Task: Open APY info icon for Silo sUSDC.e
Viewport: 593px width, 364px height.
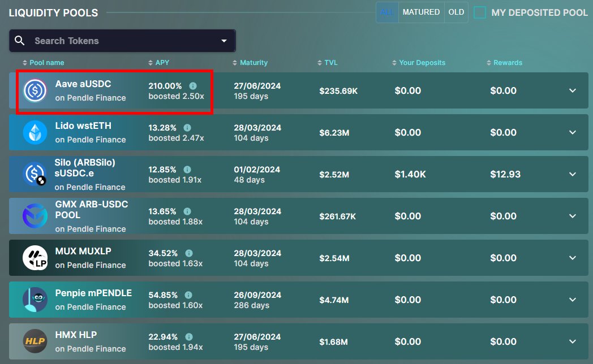Action: (187, 170)
